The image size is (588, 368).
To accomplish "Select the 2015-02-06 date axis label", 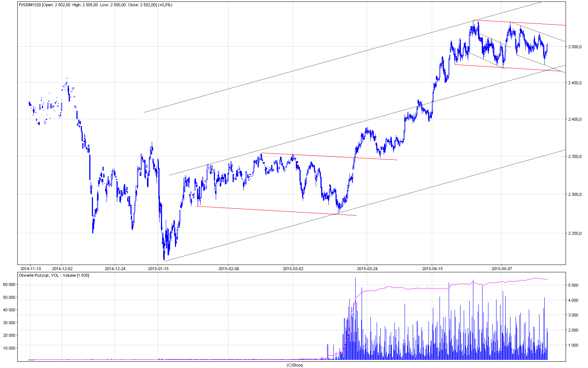I will (229, 269).
